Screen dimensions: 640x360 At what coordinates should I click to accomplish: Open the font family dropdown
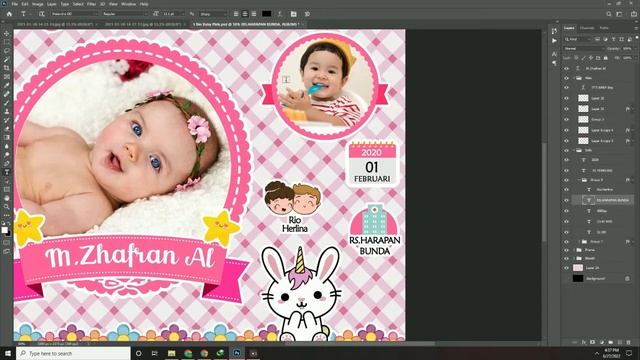(75, 14)
